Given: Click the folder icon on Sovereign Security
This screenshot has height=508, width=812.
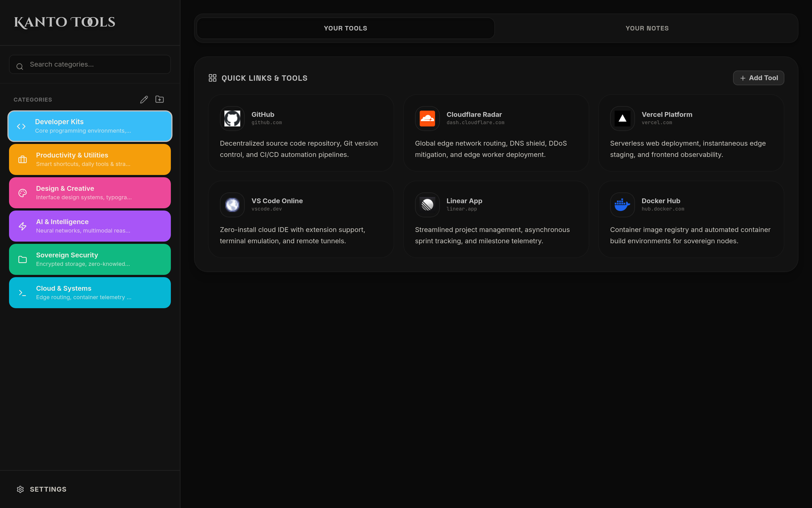Looking at the screenshot, I should (23, 259).
